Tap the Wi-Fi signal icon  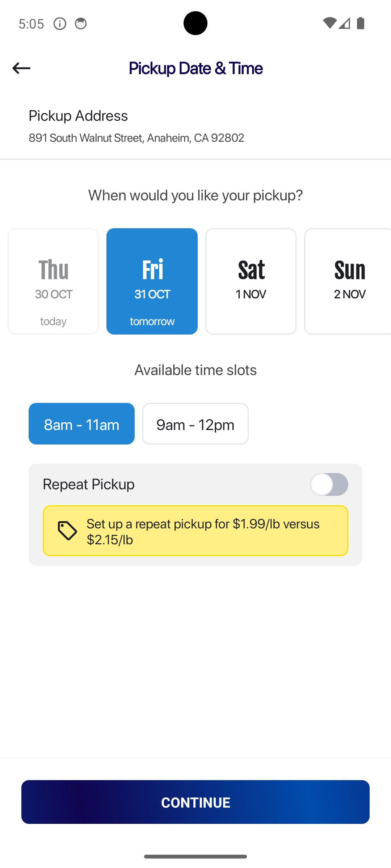pyautogui.click(x=329, y=23)
